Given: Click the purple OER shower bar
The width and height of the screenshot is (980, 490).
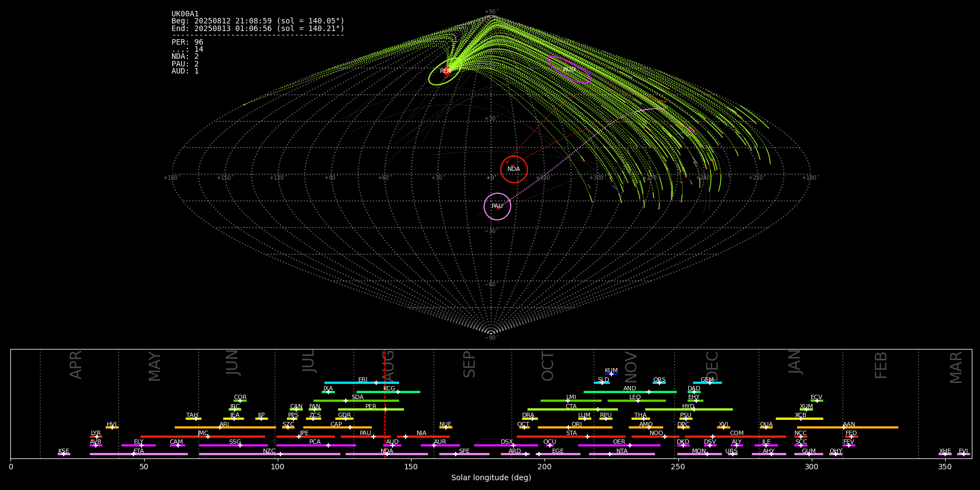Looking at the screenshot, I should click(619, 445).
